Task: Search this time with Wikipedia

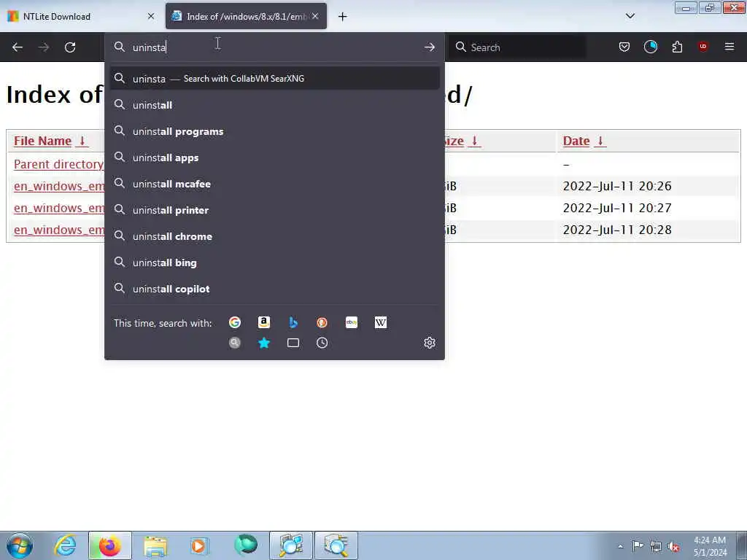Action: pyautogui.click(x=381, y=322)
